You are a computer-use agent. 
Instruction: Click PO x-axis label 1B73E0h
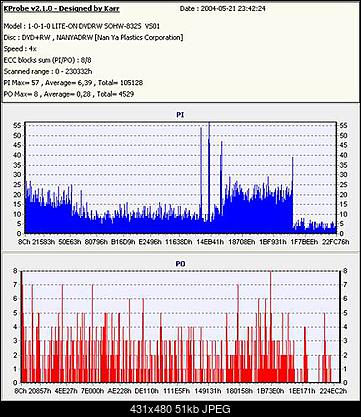[x=270, y=391]
